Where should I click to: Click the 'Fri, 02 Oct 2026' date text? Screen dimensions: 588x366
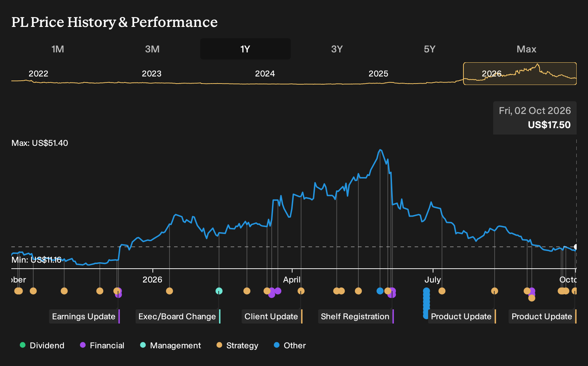(535, 111)
